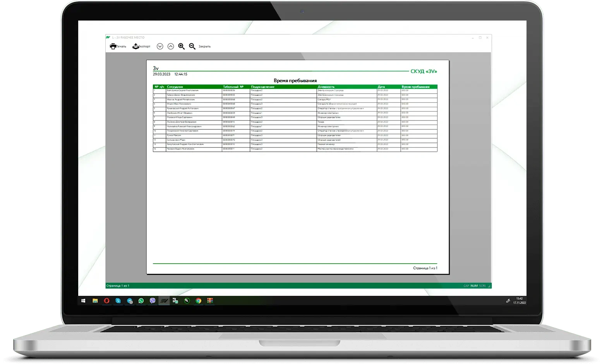602x364 pixels.
Task: Open File Explorer from the taskbar
Action: coord(95,300)
